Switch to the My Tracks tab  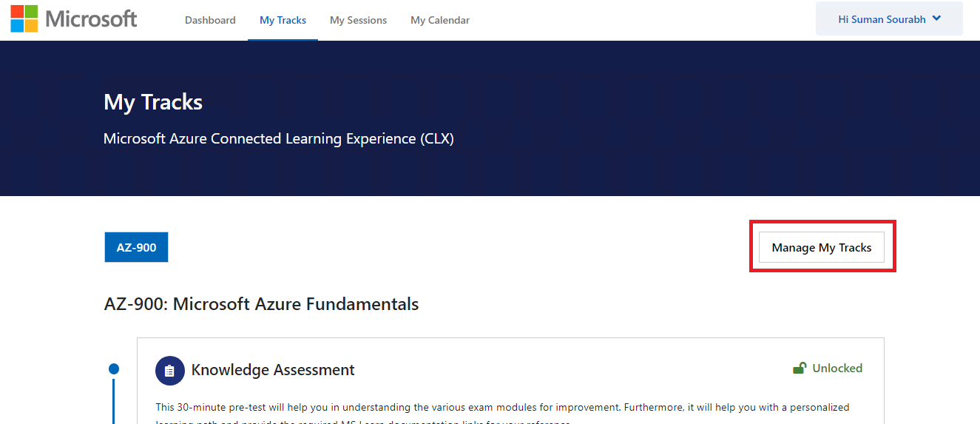pos(283,20)
